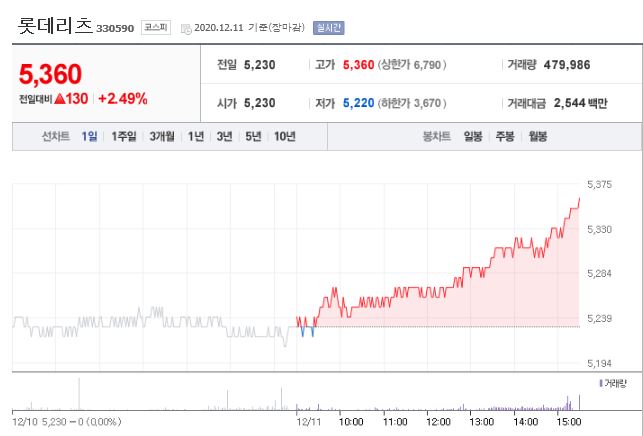Show the 10년 line chart
This screenshot has width=643, height=436.
click(x=285, y=136)
